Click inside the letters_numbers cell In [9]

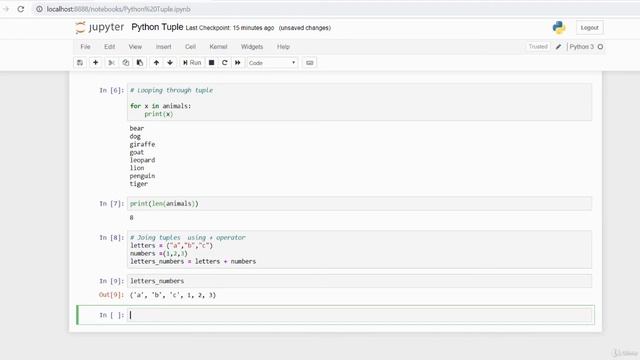pos(359,281)
